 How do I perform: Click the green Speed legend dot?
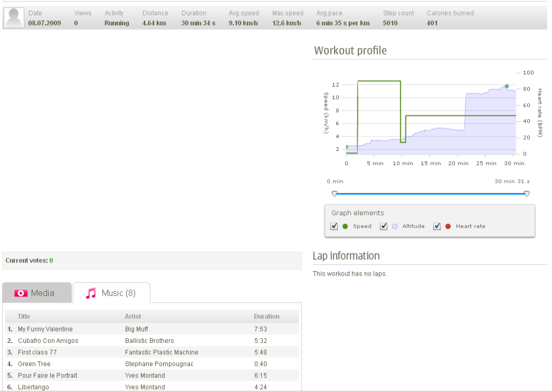click(x=345, y=226)
